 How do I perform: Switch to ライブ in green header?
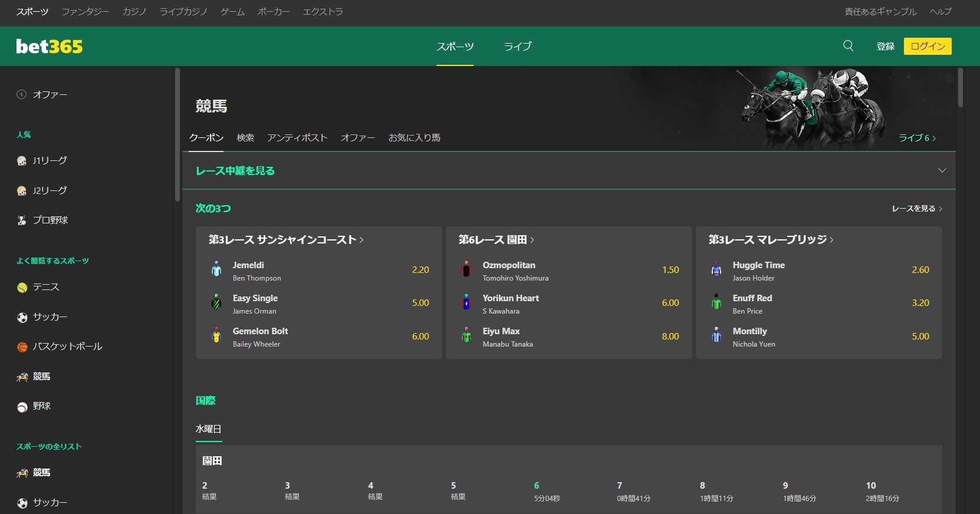click(x=518, y=46)
